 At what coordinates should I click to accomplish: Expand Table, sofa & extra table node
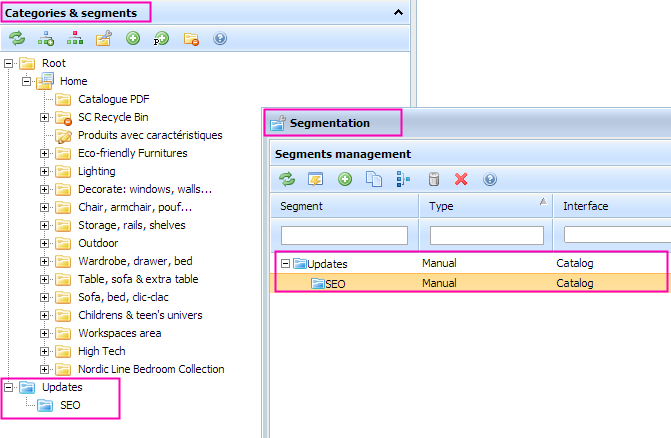click(45, 279)
